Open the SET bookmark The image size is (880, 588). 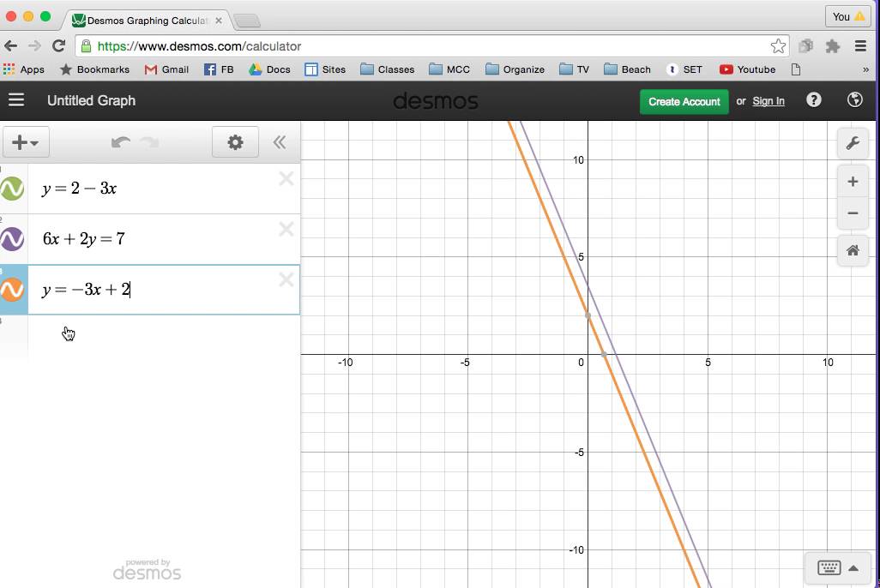(x=684, y=69)
